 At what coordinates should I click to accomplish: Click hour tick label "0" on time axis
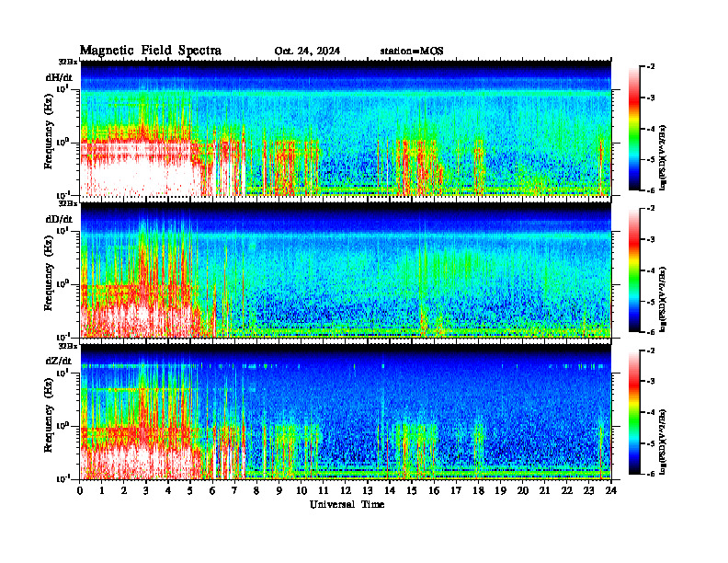click(80, 490)
